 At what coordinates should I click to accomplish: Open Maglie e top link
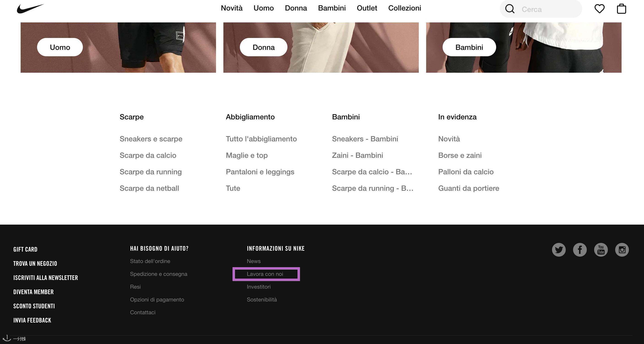coord(247,155)
